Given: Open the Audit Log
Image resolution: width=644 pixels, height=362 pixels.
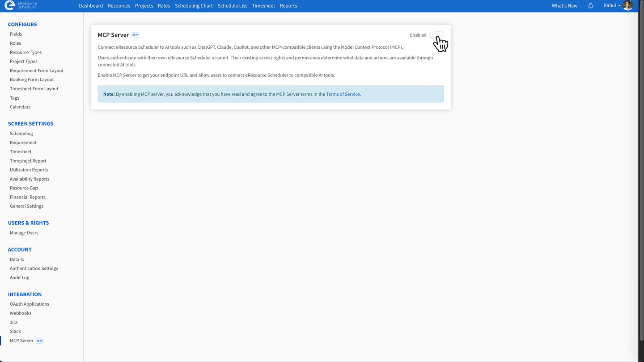Looking at the screenshot, I should (x=20, y=278).
